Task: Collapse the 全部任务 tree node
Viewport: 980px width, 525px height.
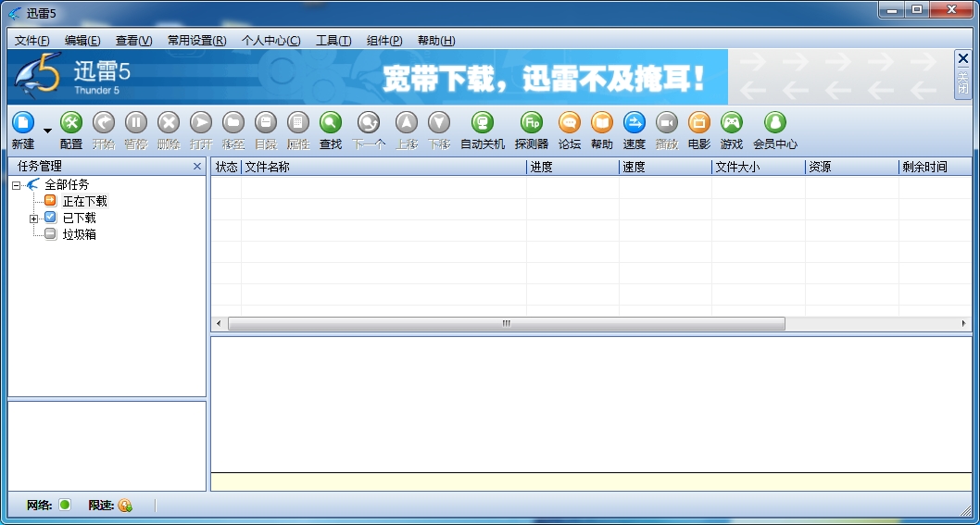Action: (17, 185)
